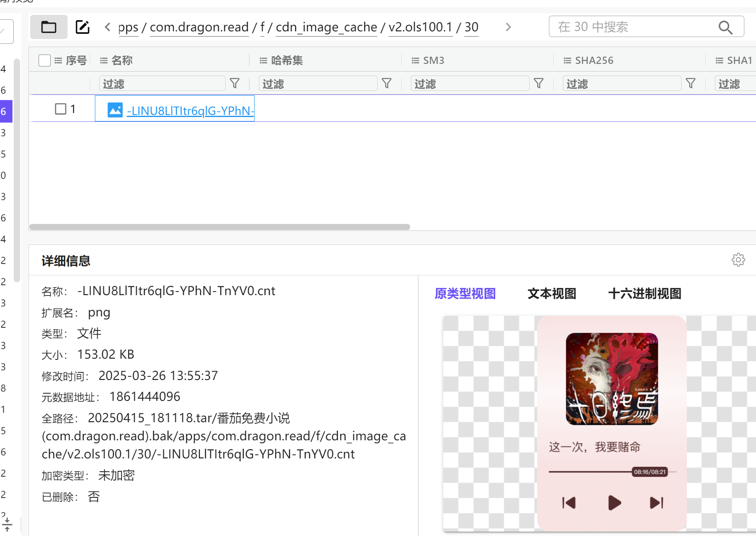Click the image file type icon in row 1
The width and height of the screenshot is (756, 536).
pos(115,110)
